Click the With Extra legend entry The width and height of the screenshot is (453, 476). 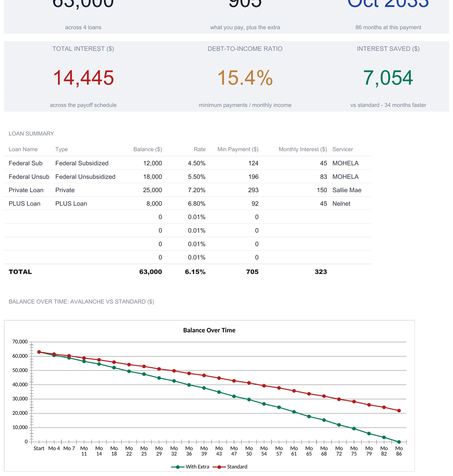coord(190,467)
